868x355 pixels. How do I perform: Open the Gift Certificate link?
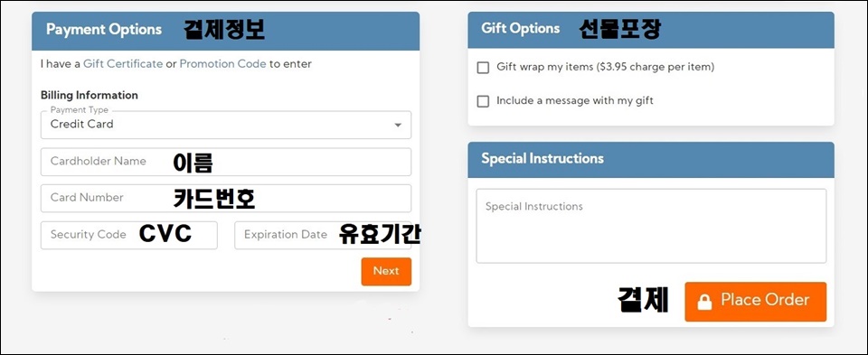(x=123, y=63)
